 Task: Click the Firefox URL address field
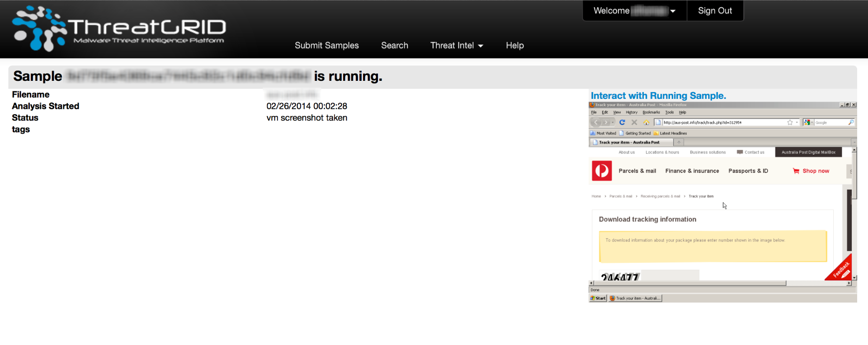tap(723, 122)
